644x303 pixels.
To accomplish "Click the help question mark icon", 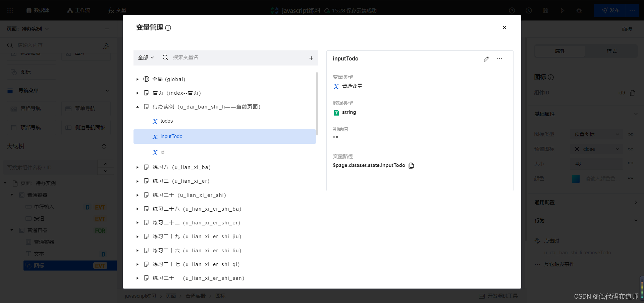I will tap(512, 10).
